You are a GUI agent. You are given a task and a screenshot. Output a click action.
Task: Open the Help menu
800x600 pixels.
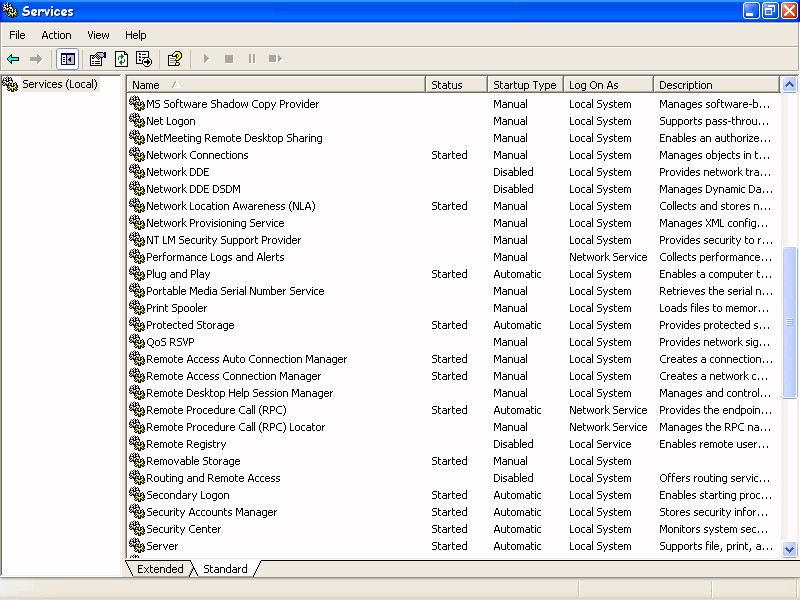coord(136,35)
